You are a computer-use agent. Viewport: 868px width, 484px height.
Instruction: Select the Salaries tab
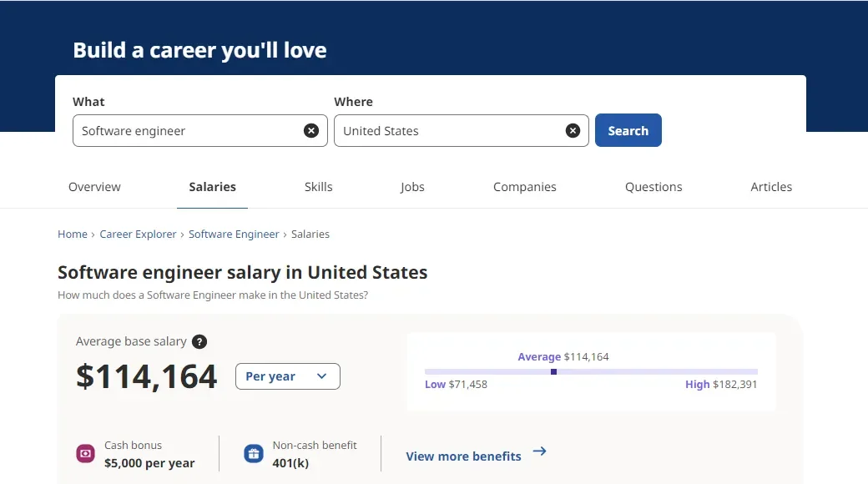pos(212,187)
